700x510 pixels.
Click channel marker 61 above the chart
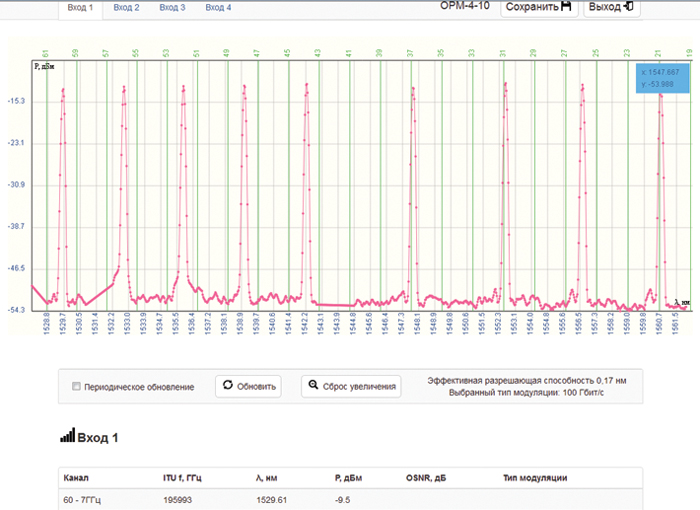(46, 51)
